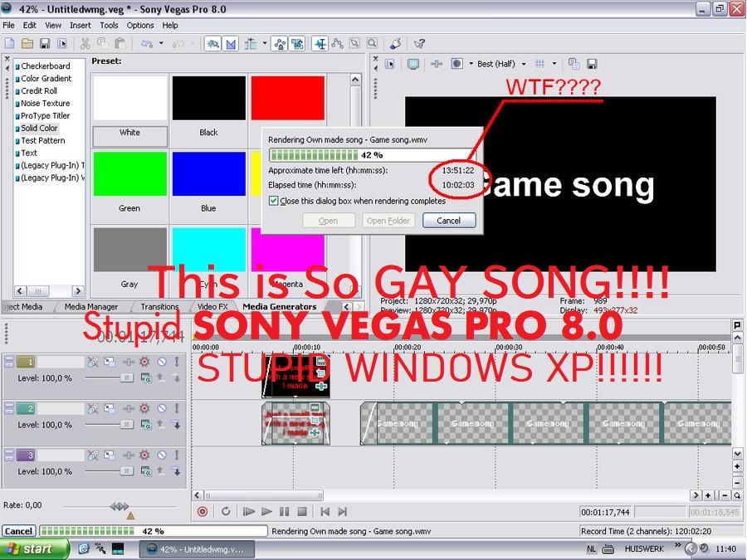The image size is (747, 560).
Task: Solo track 1 with exclamation icon
Action: (x=177, y=362)
